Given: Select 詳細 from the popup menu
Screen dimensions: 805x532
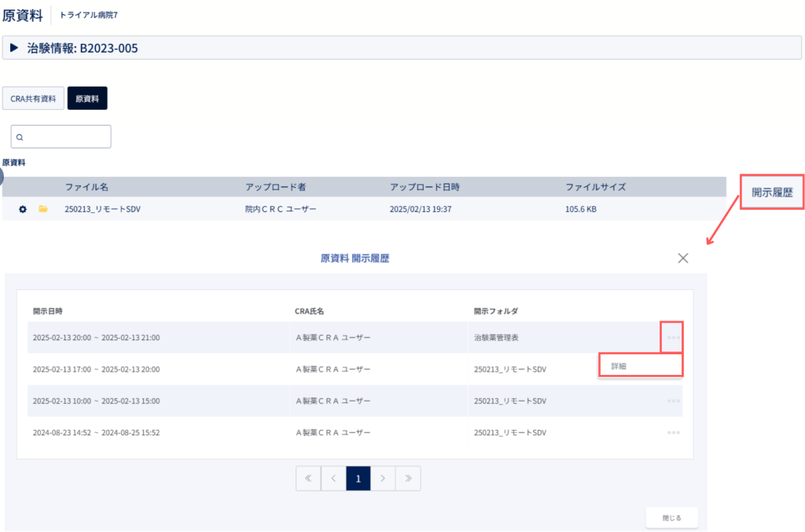Looking at the screenshot, I should (x=641, y=365).
